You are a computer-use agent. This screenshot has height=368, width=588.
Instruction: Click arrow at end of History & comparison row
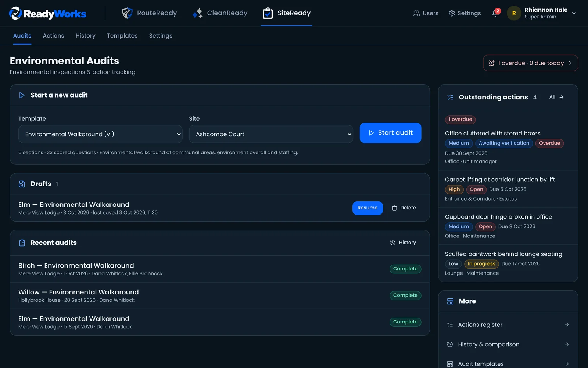point(567,344)
